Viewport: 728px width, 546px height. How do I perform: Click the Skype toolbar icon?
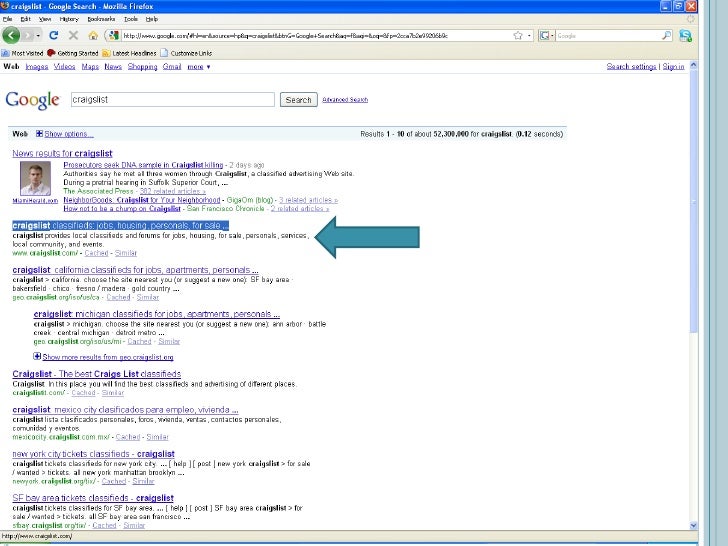(x=686, y=35)
